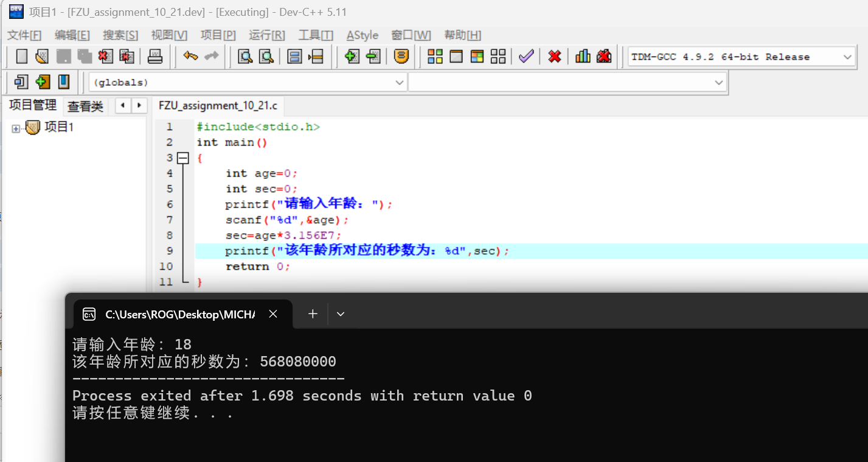Switch to the 查看类 panel tab
Viewport: 868px width, 462px height.
[85, 107]
